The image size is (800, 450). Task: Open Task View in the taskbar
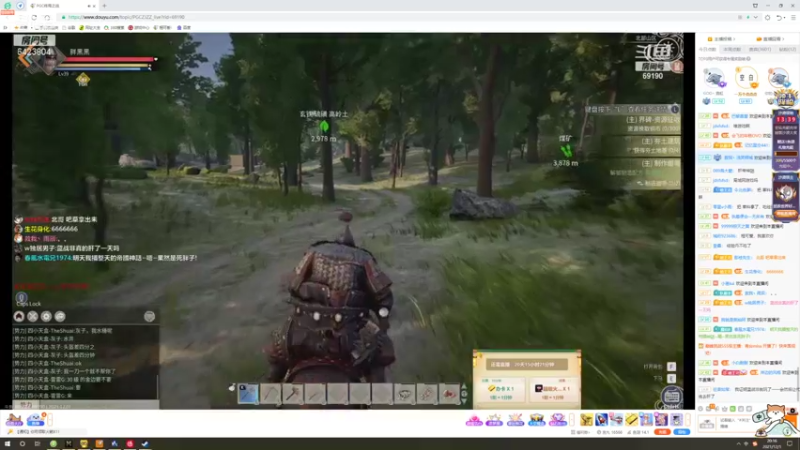point(37,444)
